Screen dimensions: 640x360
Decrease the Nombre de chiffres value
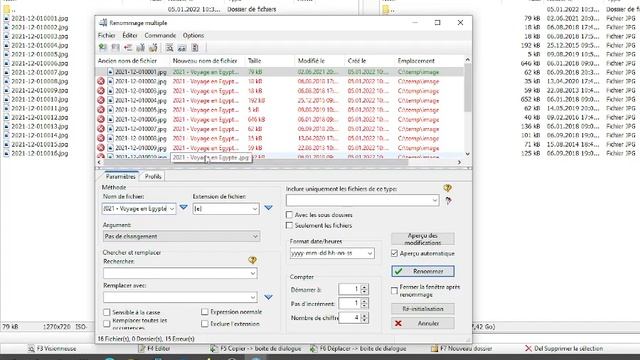(x=364, y=320)
